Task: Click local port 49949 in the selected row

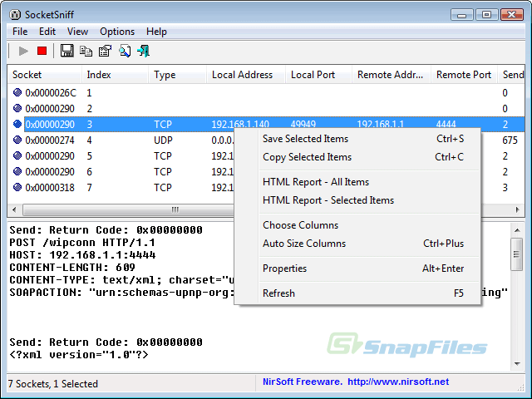Action: pyautogui.click(x=303, y=124)
